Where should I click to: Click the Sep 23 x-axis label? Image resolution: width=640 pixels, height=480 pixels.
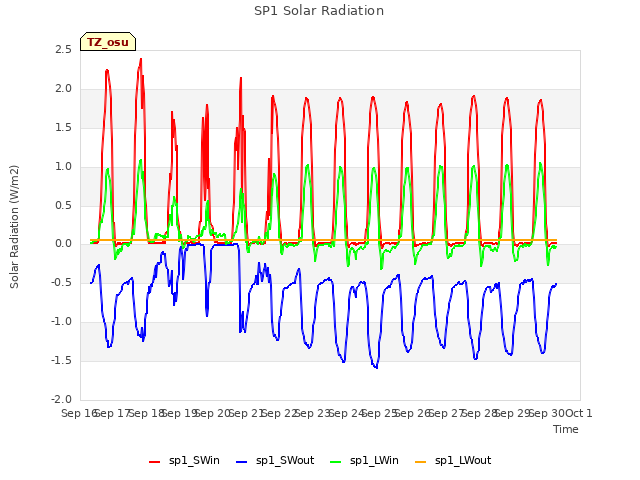click(313, 413)
